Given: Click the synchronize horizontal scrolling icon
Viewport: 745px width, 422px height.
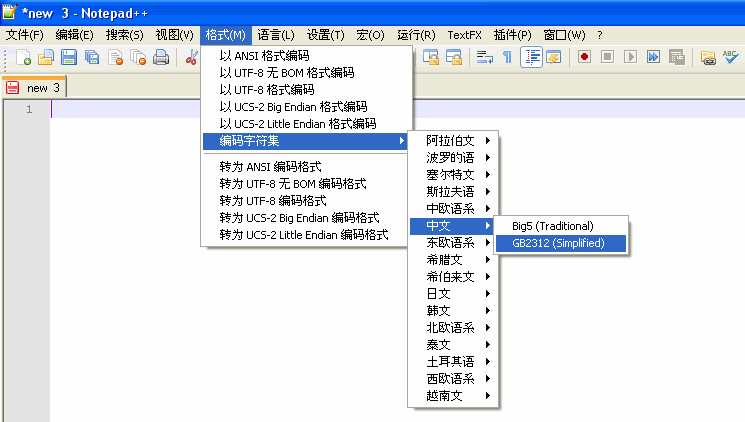Looking at the screenshot, I should point(454,58).
